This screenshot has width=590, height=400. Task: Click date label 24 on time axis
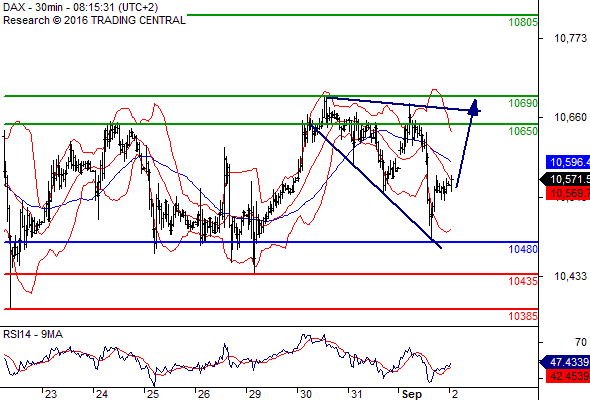click(102, 394)
